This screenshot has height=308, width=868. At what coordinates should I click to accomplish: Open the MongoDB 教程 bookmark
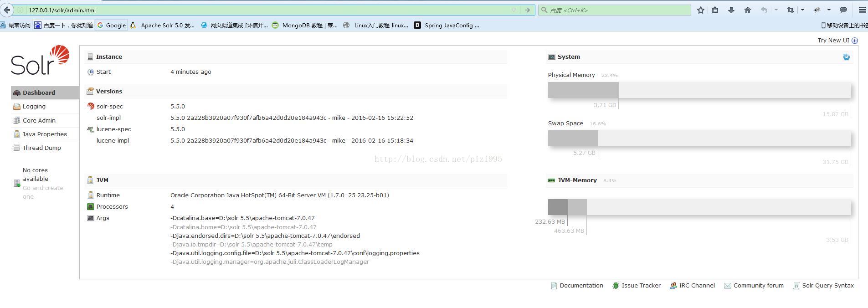[305, 26]
